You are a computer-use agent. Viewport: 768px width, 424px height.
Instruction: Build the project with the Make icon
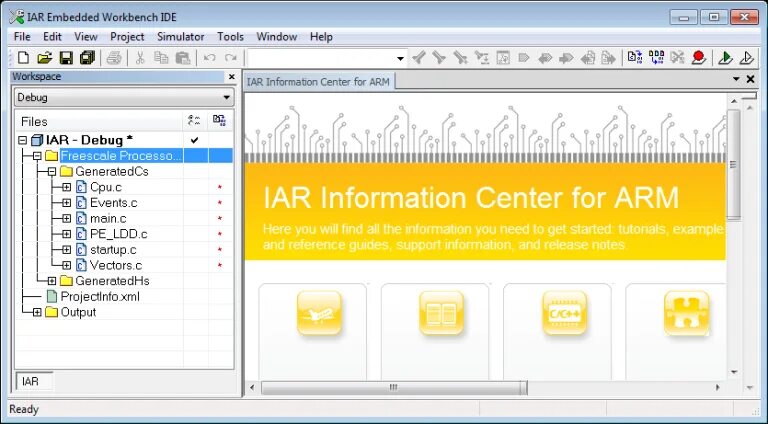656,58
